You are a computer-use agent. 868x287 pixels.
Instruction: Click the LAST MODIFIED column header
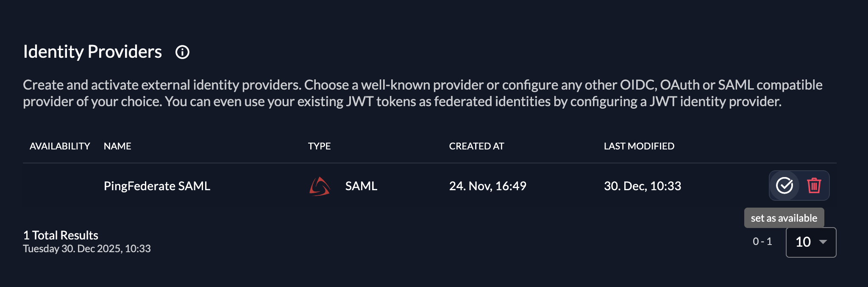(639, 146)
